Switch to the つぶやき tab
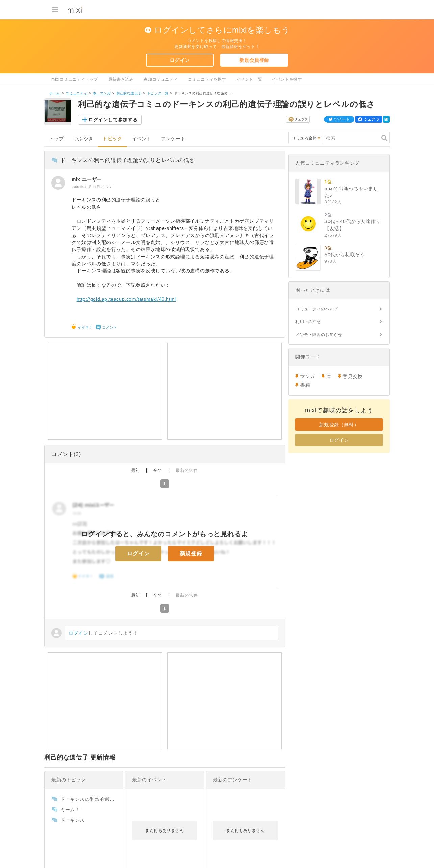 click(83, 139)
